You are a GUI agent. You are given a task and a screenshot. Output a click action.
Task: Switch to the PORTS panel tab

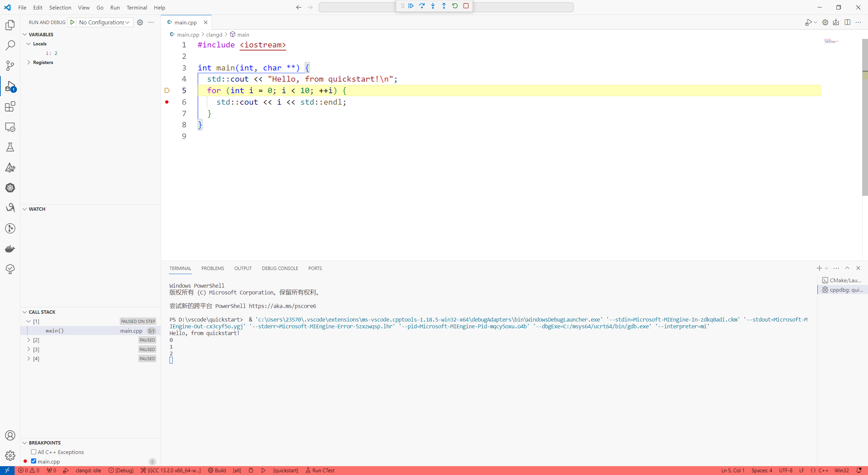coord(315,268)
